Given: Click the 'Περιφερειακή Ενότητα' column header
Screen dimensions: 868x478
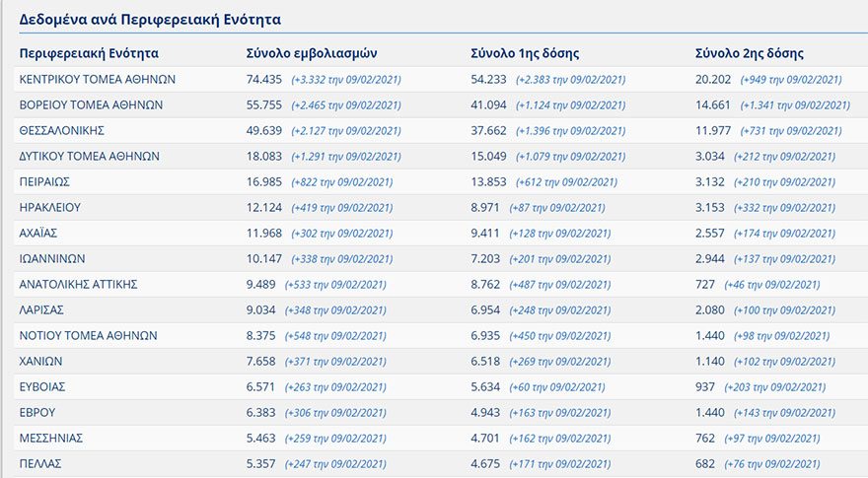Looking at the screenshot, I should [x=89, y=53].
